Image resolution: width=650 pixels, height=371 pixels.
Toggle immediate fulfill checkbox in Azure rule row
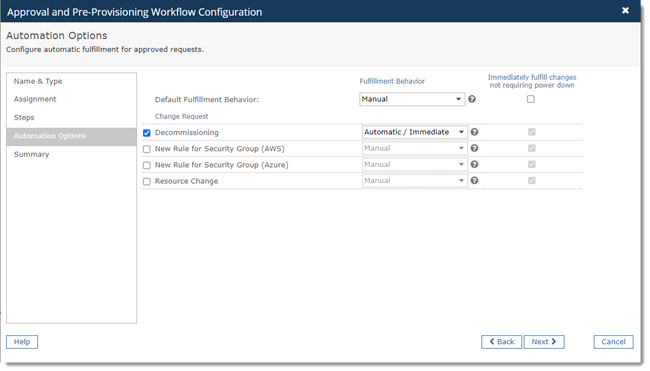tap(532, 164)
